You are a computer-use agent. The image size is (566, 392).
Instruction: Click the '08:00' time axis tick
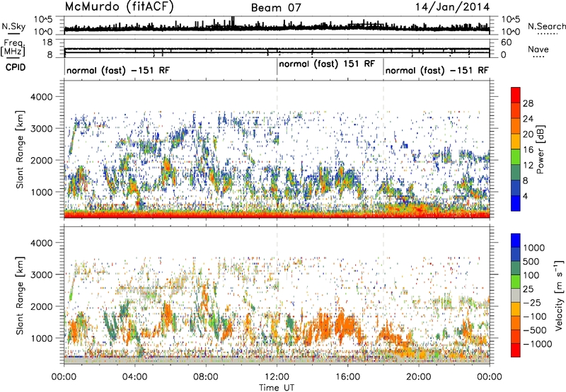206,377
